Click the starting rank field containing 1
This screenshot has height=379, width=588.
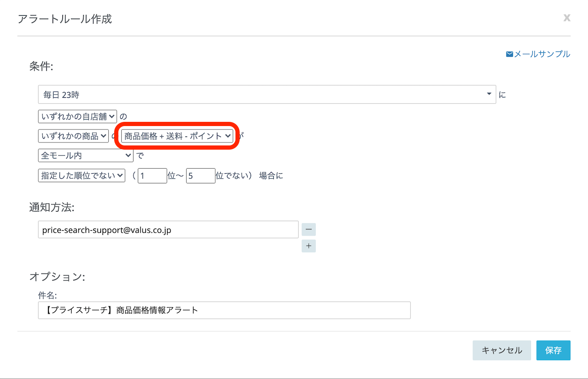pyautogui.click(x=152, y=176)
